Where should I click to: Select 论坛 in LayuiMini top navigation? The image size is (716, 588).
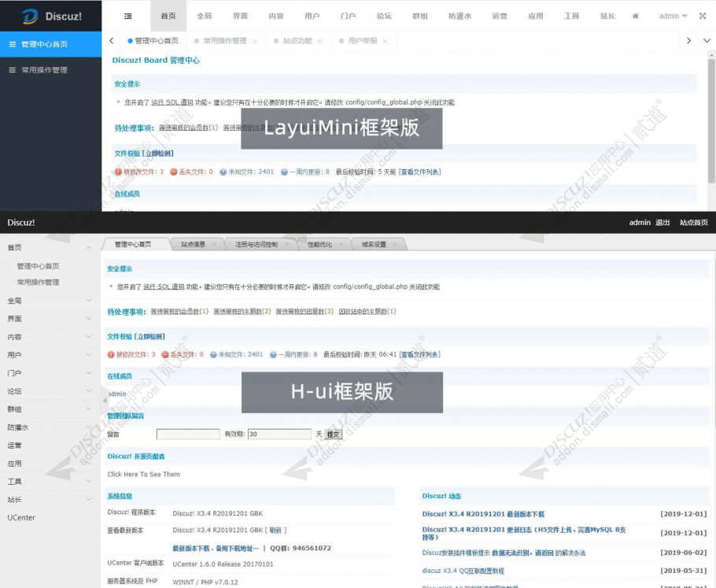pyautogui.click(x=384, y=16)
